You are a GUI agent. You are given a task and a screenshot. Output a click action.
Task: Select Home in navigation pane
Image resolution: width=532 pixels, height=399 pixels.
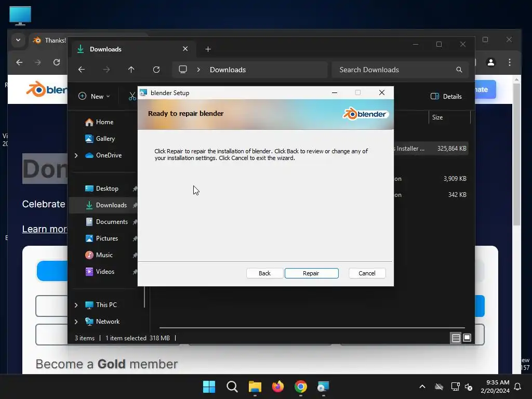pos(104,122)
